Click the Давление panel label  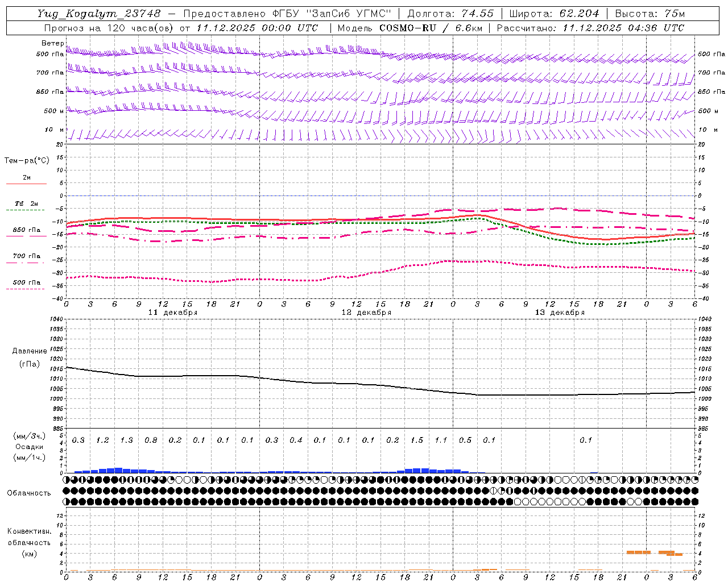[30, 351]
